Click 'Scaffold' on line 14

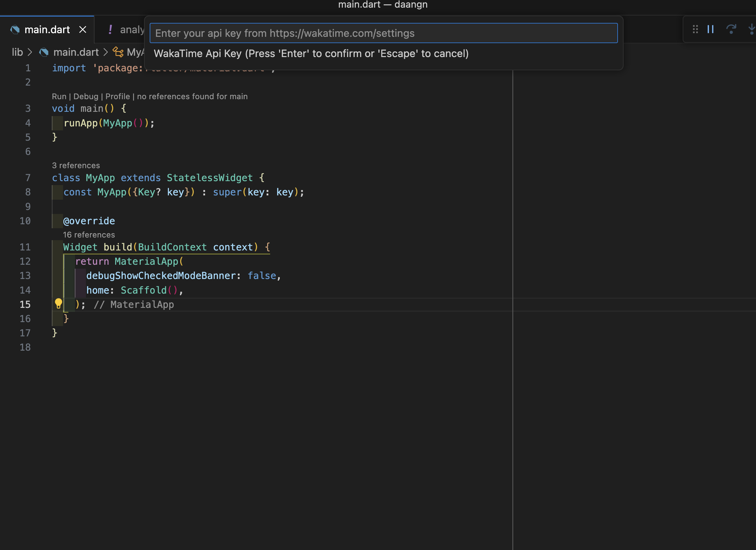[x=144, y=291]
